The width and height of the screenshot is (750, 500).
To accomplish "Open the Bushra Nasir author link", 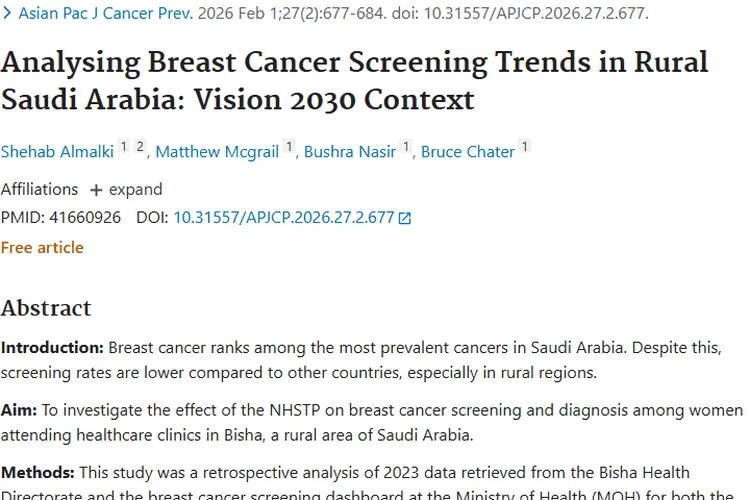I will (x=349, y=152).
